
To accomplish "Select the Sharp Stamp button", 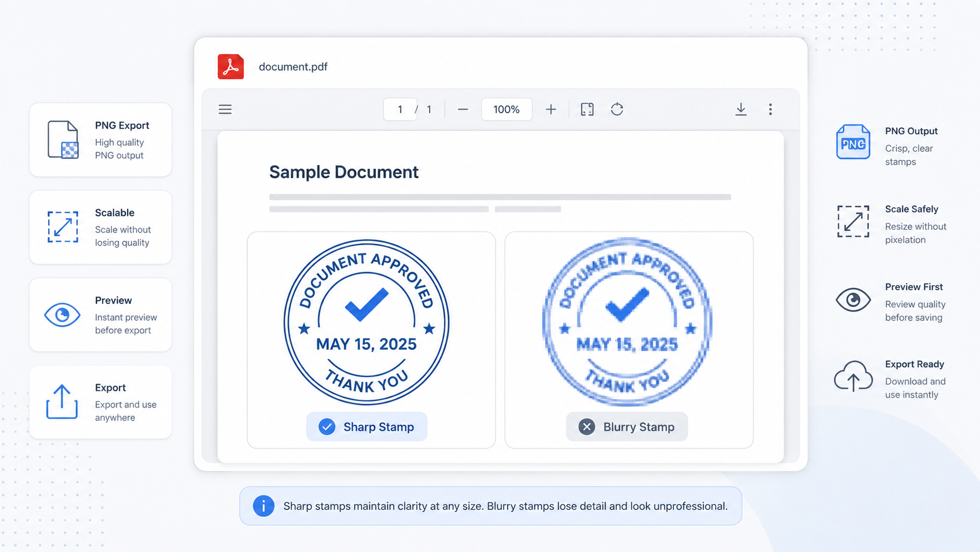I will point(367,427).
